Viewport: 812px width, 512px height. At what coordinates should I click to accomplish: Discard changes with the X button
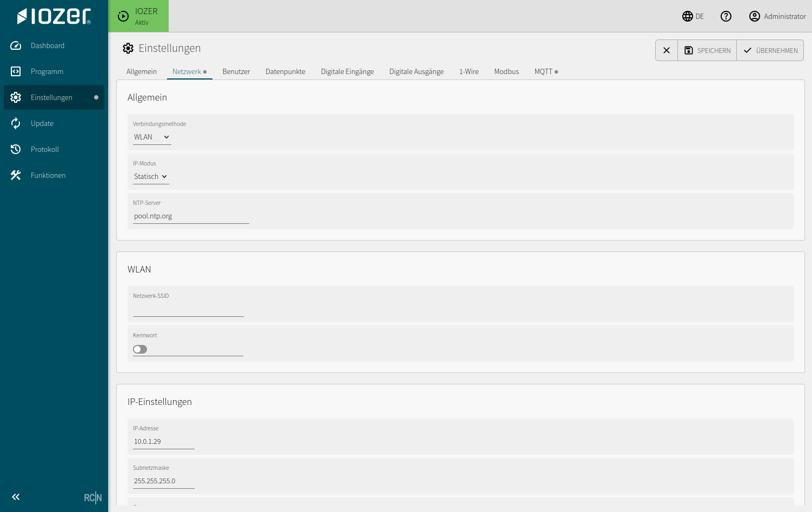(x=667, y=50)
